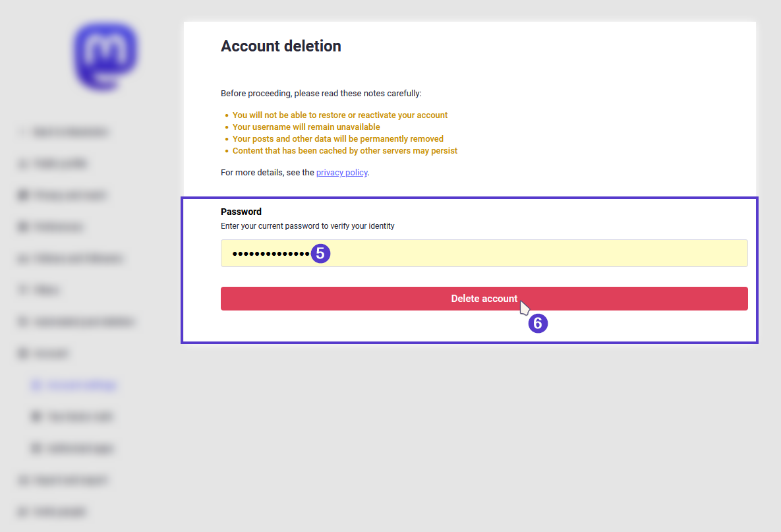Image resolution: width=781 pixels, height=532 pixels.
Task: Click the Invite people icon
Action: 23,512
